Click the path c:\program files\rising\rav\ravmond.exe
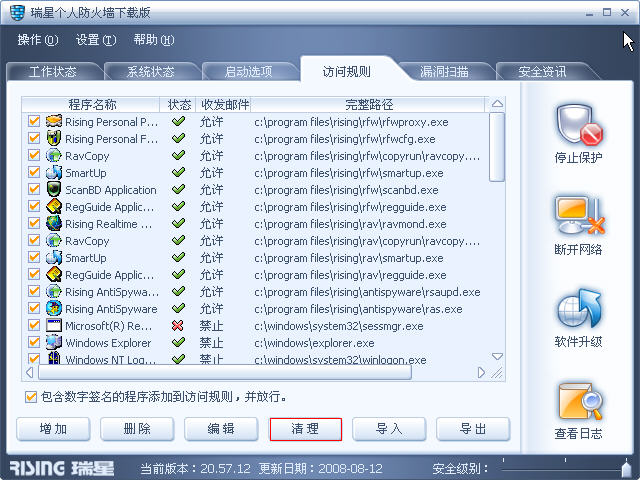The height and width of the screenshot is (480, 640). pos(350,224)
